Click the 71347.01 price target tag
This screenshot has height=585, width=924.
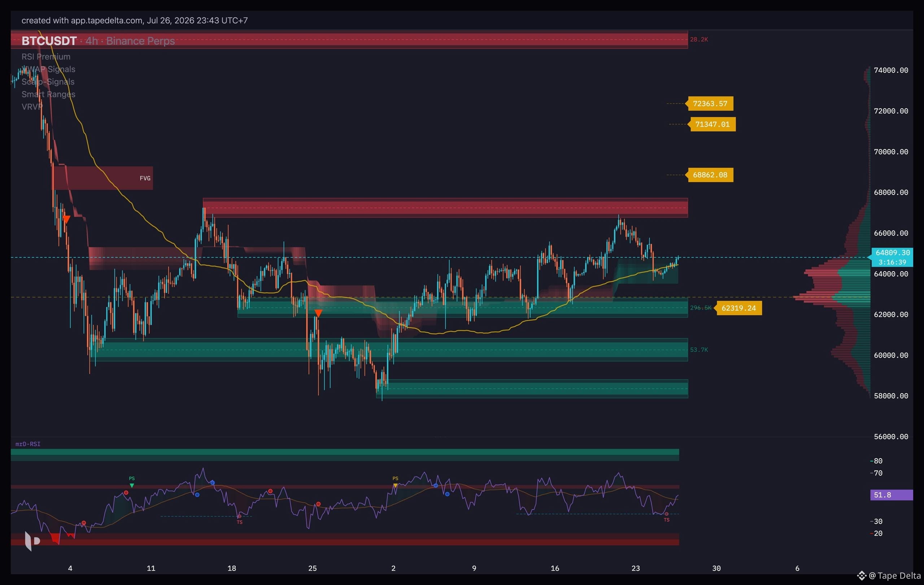point(712,124)
